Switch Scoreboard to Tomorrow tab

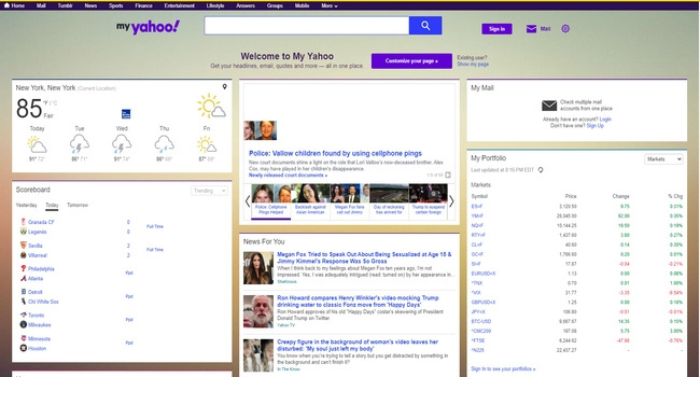click(77, 205)
